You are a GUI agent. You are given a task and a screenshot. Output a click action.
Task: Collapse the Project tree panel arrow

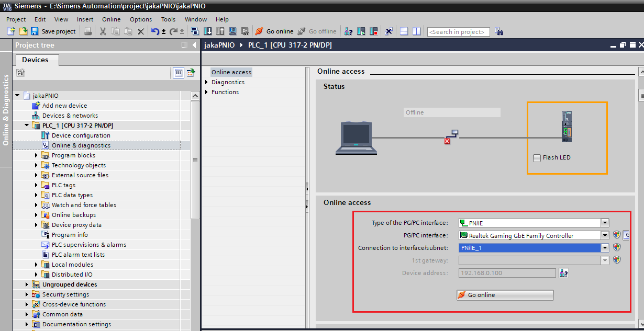pos(194,45)
